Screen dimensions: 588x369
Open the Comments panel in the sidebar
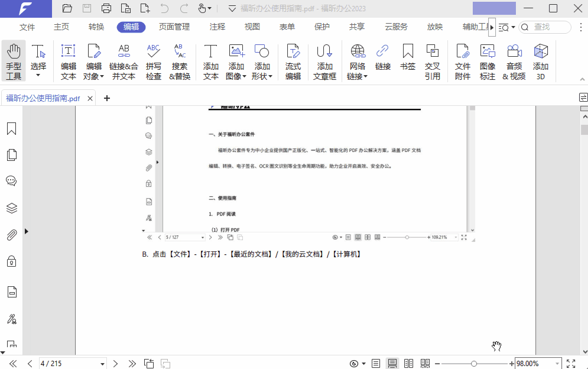[11, 181]
